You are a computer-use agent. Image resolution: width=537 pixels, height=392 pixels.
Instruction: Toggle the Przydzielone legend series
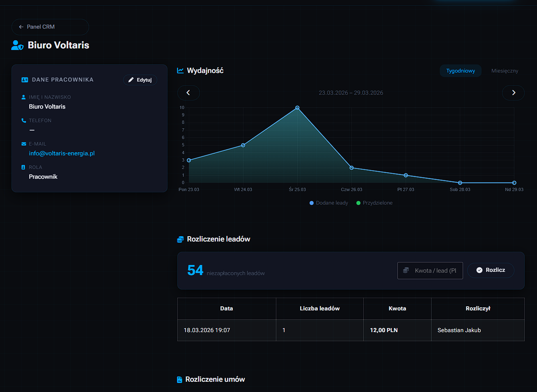click(x=374, y=203)
